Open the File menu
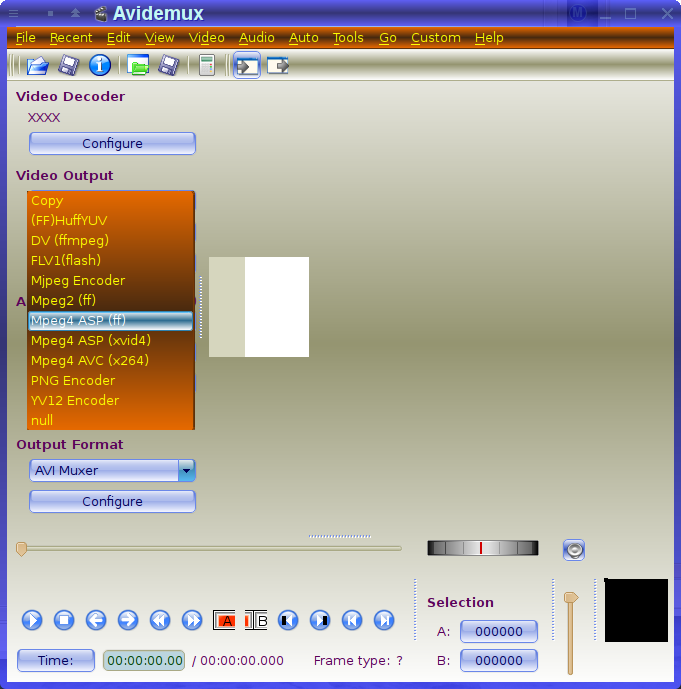 coord(25,38)
